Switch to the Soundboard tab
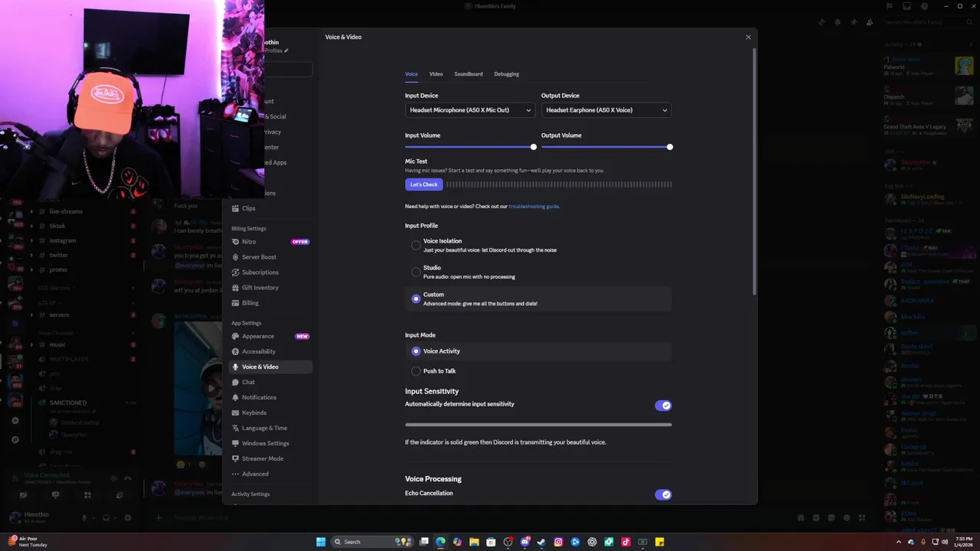This screenshot has width=980, height=551. pyautogui.click(x=469, y=74)
